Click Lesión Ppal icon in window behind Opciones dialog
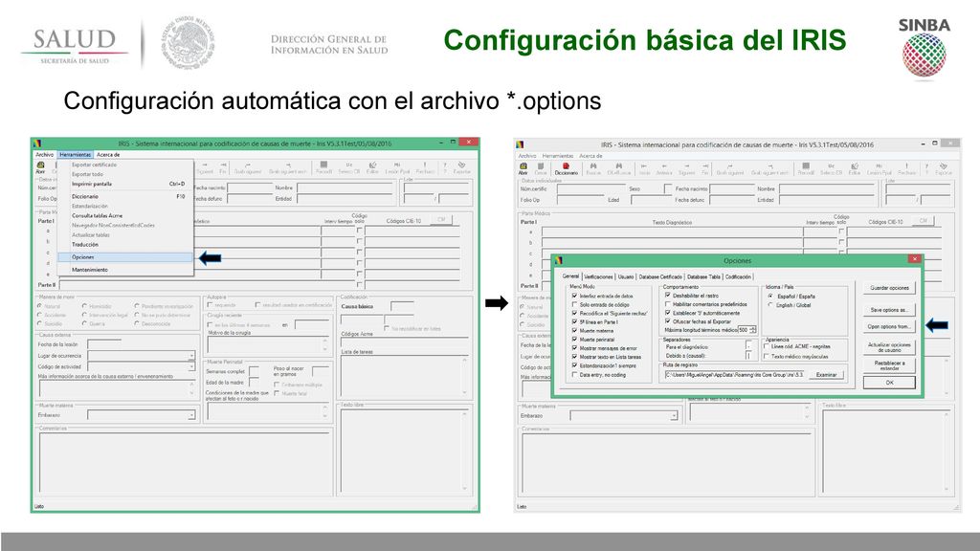The width and height of the screenshot is (980, 551). [x=879, y=168]
